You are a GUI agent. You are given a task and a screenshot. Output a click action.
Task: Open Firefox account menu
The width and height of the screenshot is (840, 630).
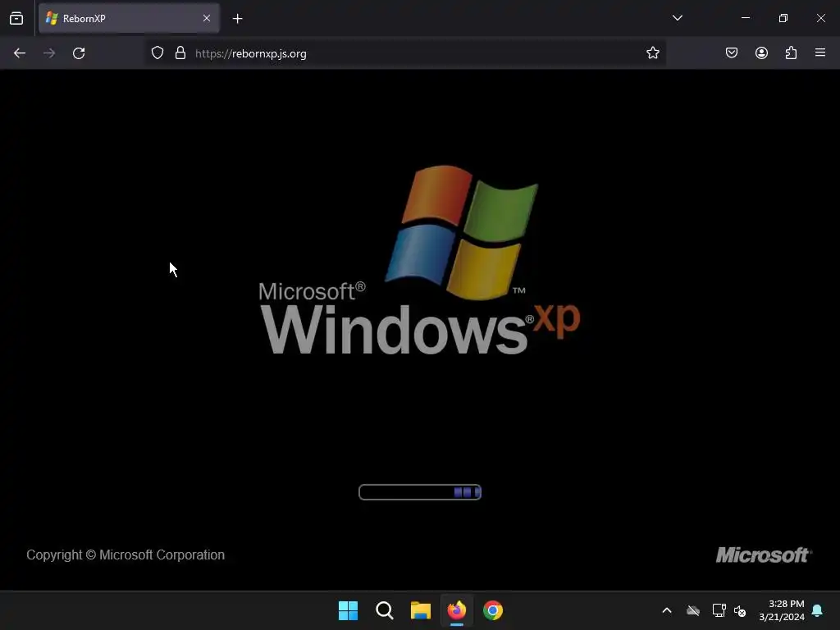[x=761, y=53]
